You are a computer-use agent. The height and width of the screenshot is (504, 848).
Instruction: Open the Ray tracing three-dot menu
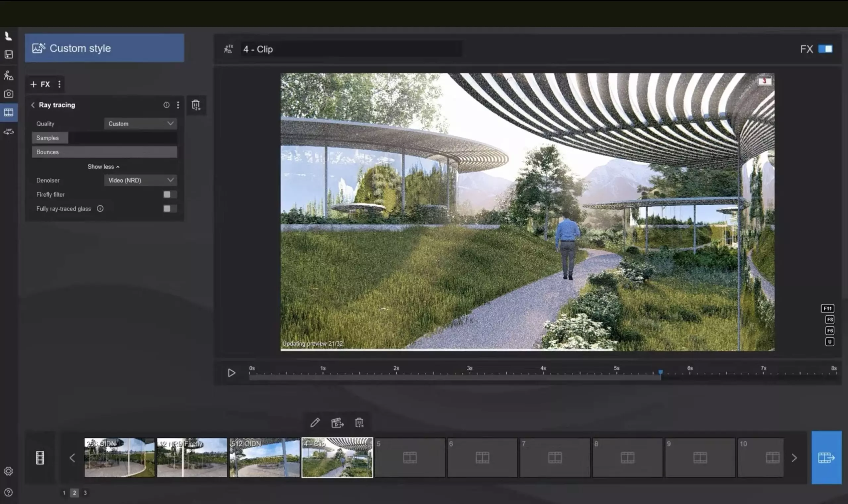(x=178, y=105)
